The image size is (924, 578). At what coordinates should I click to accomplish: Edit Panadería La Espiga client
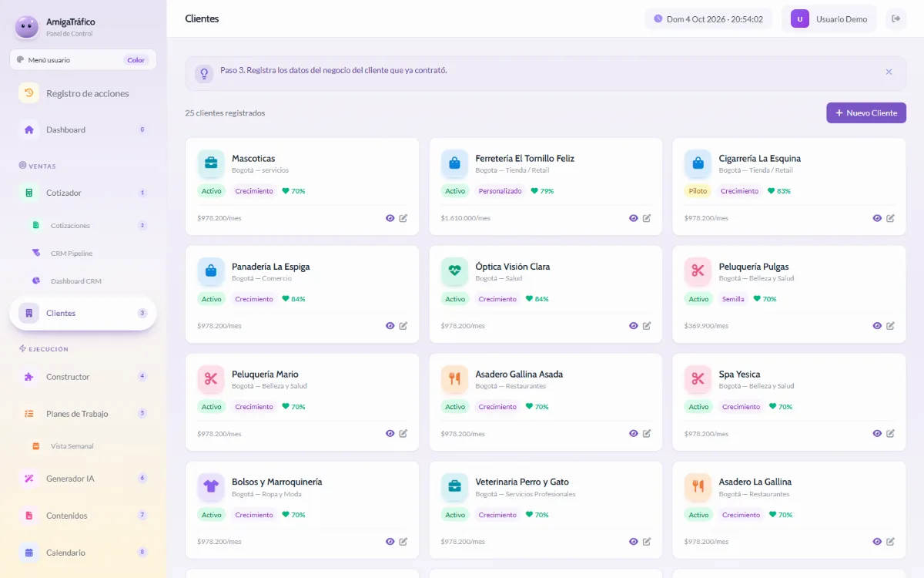click(x=403, y=326)
